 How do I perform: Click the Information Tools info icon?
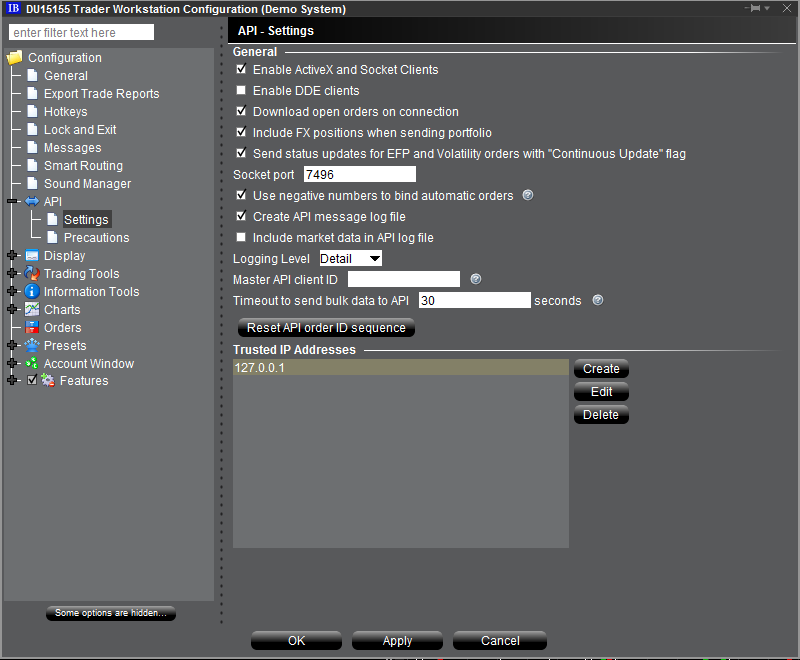(32, 291)
